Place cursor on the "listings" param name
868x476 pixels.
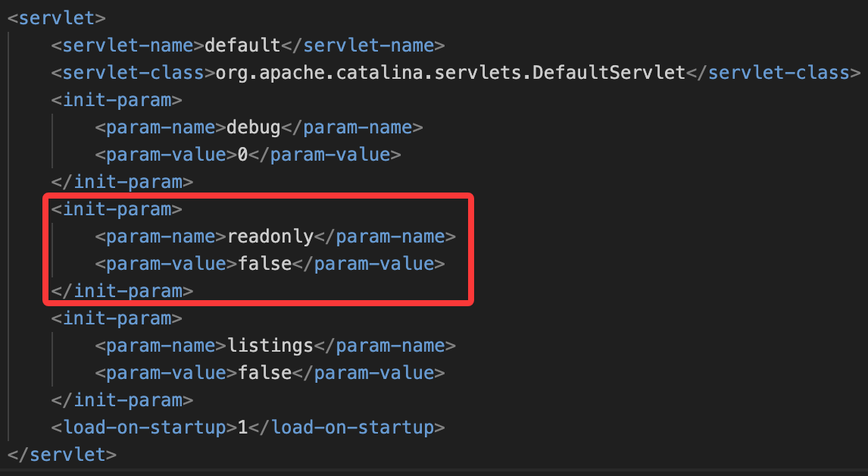tap(270, 346)
